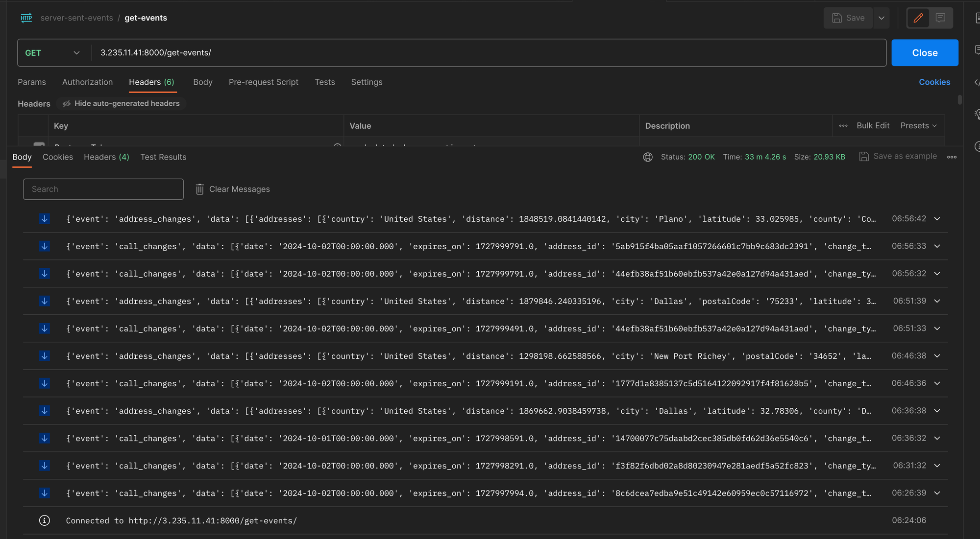
Task: Click the trash Clear Messages icon
Action: [200, 189]
